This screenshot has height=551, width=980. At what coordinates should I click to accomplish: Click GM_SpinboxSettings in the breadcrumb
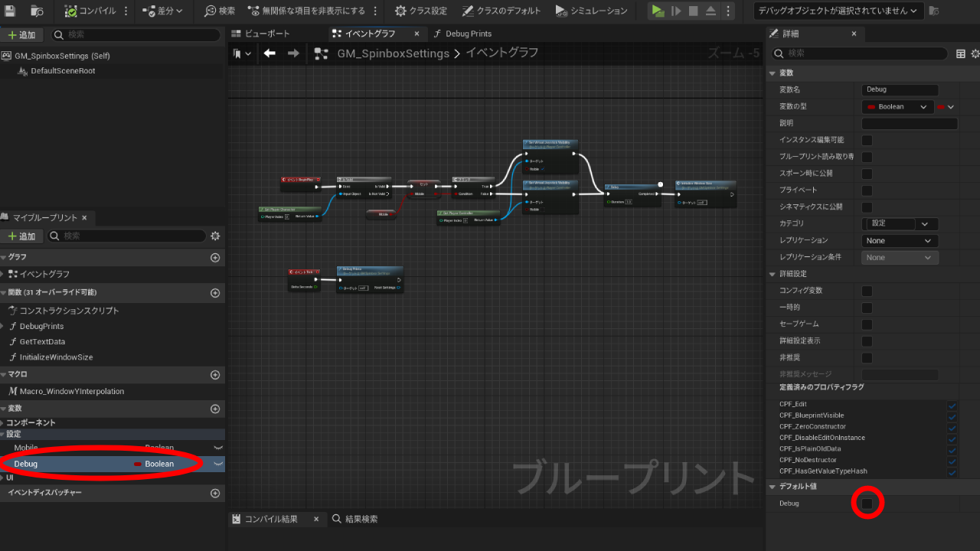393,53
